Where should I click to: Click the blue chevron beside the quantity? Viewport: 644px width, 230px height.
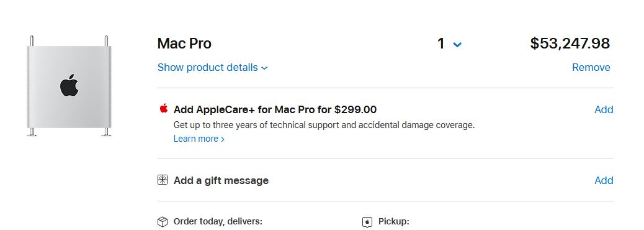pos(457,44)
